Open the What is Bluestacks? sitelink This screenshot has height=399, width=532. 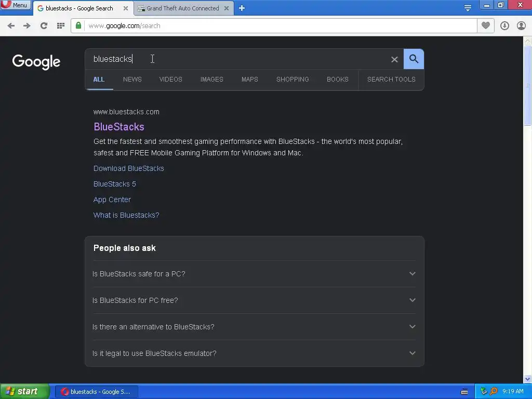126,215
